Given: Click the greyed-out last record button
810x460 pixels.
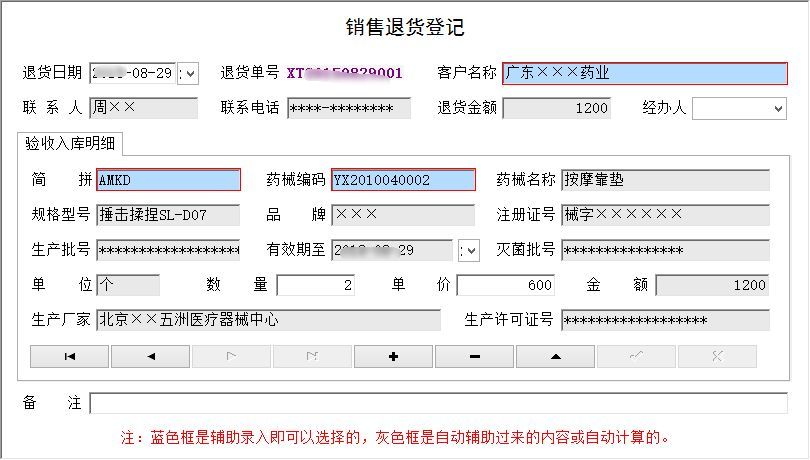Looking at the screenshot, I should [x=313, y=357].
